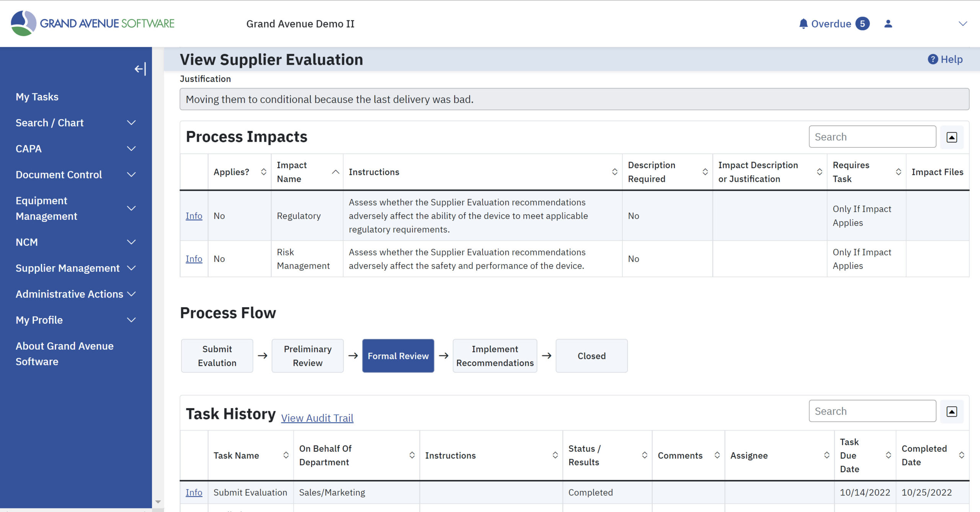Open My Tasks in sidebar
Viewport: 980px width, 512px height.
[37, 97]
